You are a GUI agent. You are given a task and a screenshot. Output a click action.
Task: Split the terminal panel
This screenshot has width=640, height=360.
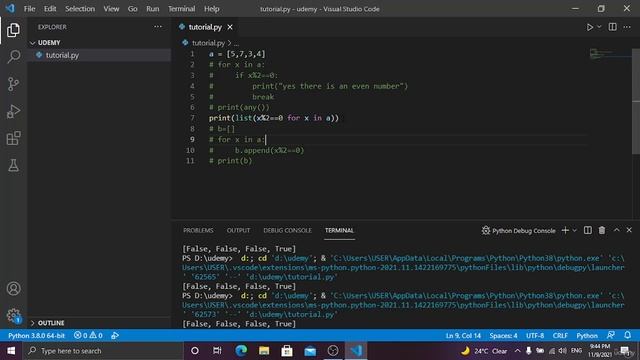(588, 231)
